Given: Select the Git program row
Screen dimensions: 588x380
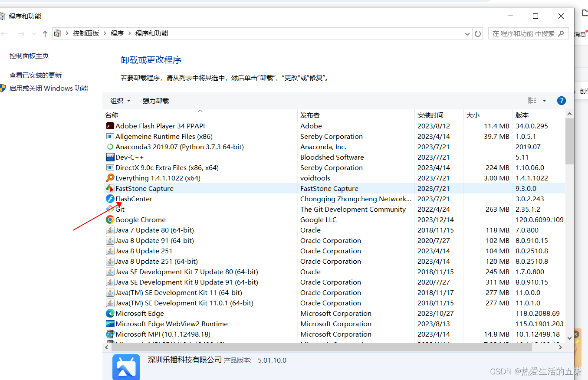Looking at the screenshot, I should [334, 209].
